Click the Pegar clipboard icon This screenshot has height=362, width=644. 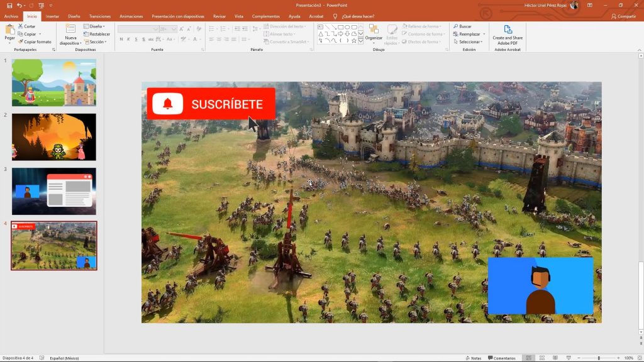tap(9, 31)
